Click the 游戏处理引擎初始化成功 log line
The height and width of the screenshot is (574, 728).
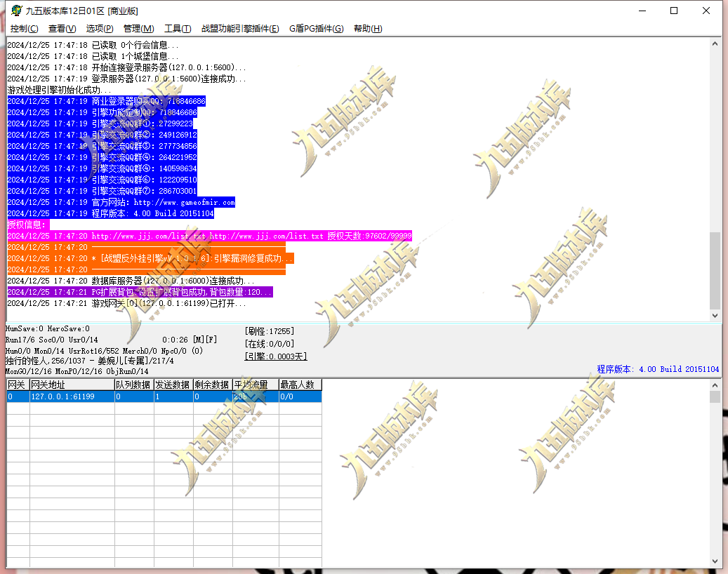(x=59, y=90)
